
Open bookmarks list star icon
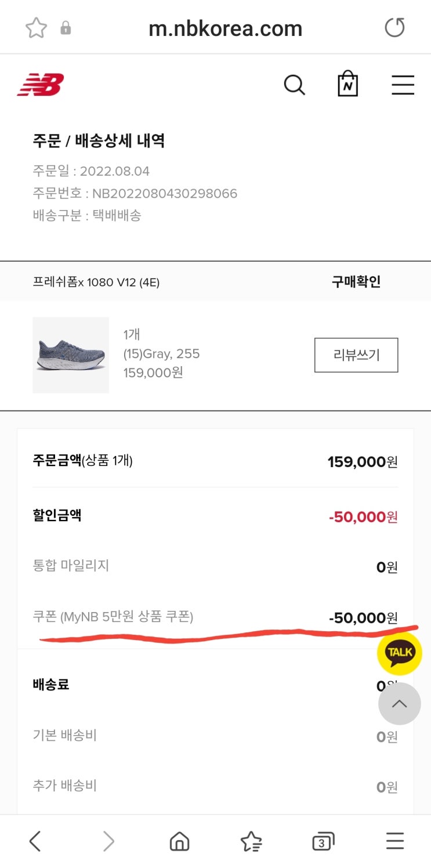pos(251,841)
